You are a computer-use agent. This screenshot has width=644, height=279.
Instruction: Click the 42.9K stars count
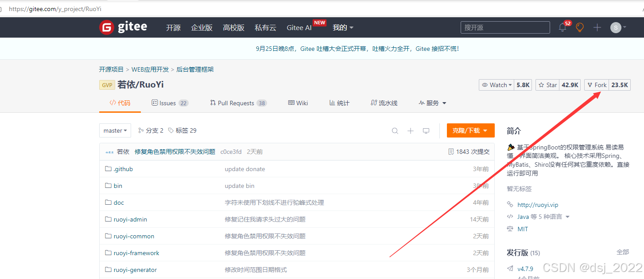coord(570,85)
